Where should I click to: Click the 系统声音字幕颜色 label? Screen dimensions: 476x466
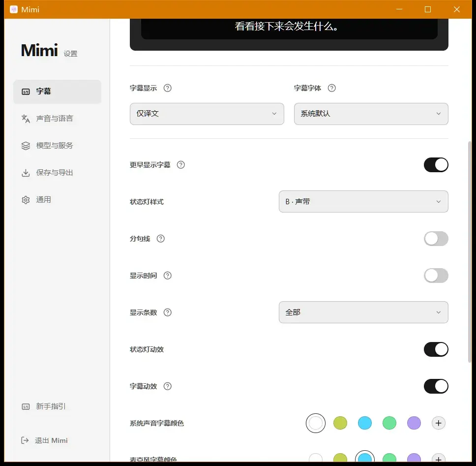157,423
